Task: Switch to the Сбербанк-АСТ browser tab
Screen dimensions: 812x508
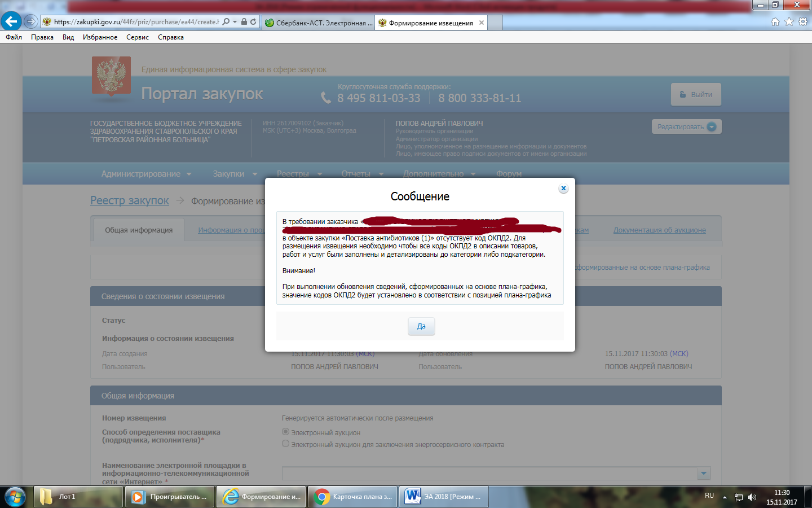Action: point(319,23)
